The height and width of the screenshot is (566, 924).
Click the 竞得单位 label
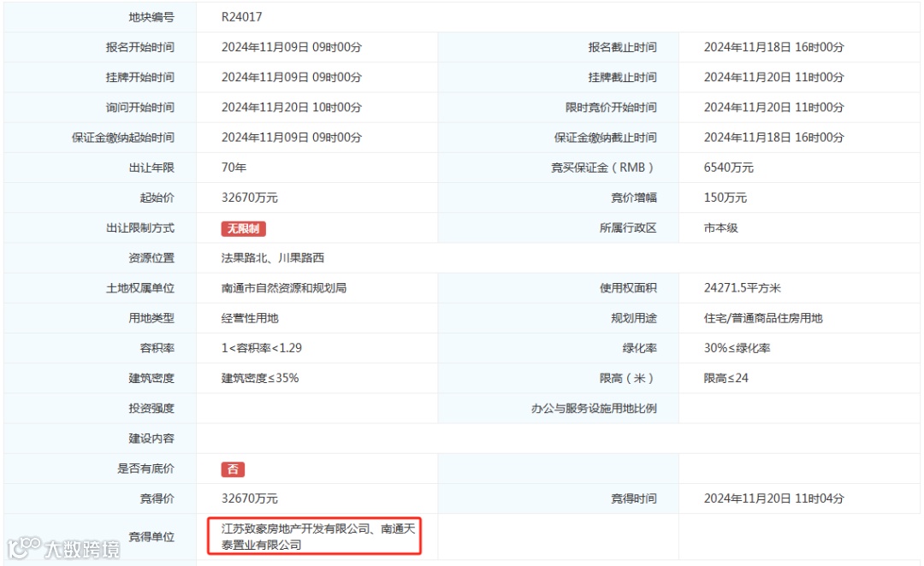[x=151, y=537]
